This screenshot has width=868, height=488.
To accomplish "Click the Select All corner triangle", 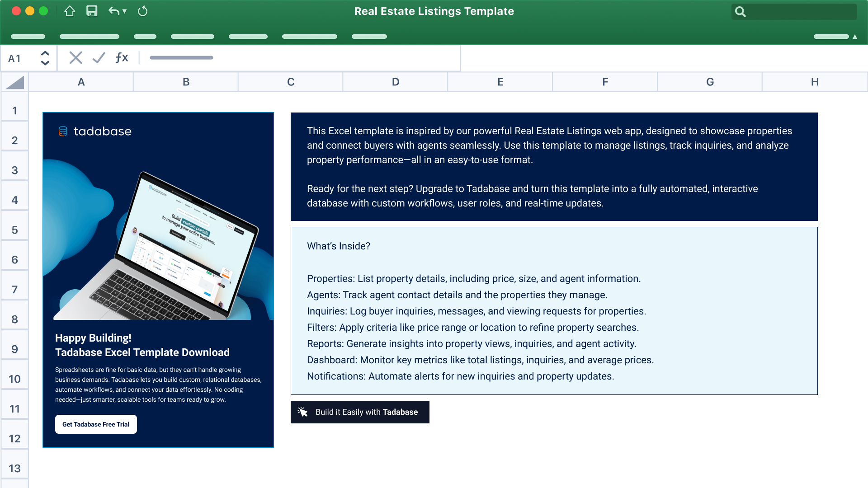I will point(15,82).
